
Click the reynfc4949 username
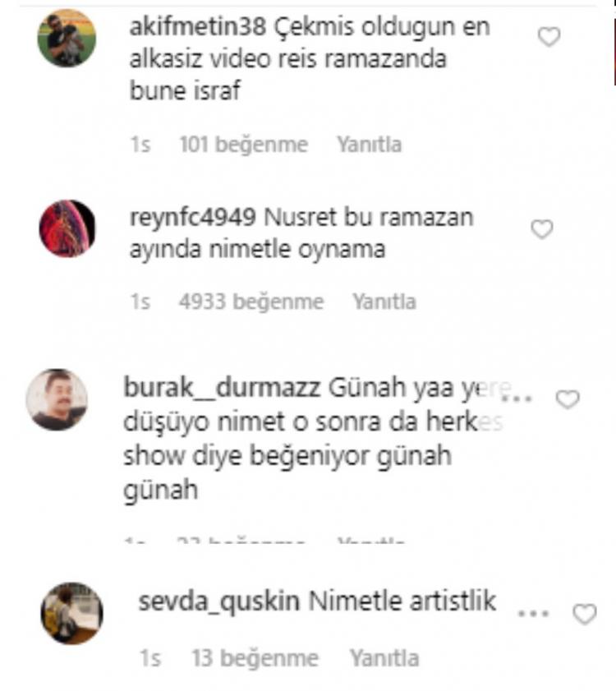pyautogui.click(x=192, y=218)
